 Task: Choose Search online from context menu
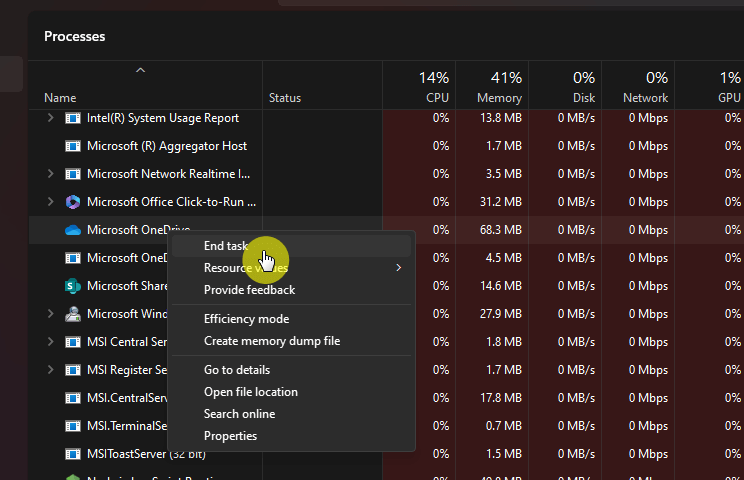point(291,414)
